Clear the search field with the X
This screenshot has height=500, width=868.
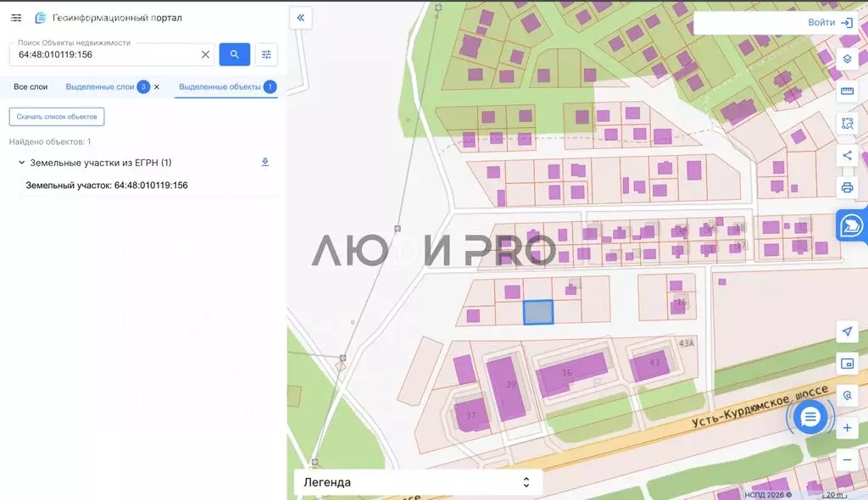205,54
